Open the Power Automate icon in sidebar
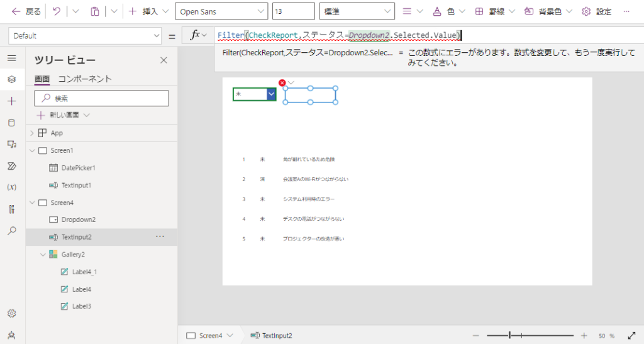 [12, 166]
